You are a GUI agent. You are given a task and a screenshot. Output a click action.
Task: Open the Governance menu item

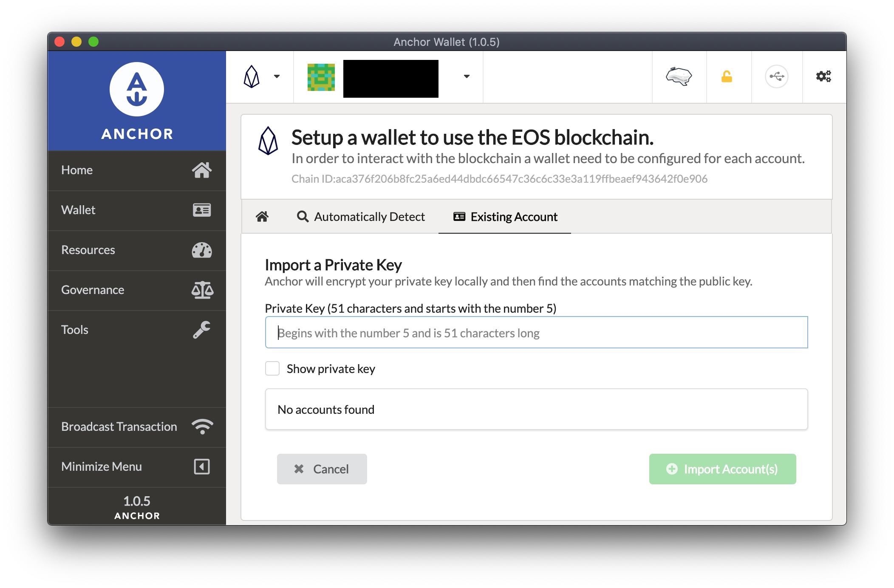pos(136,290)
